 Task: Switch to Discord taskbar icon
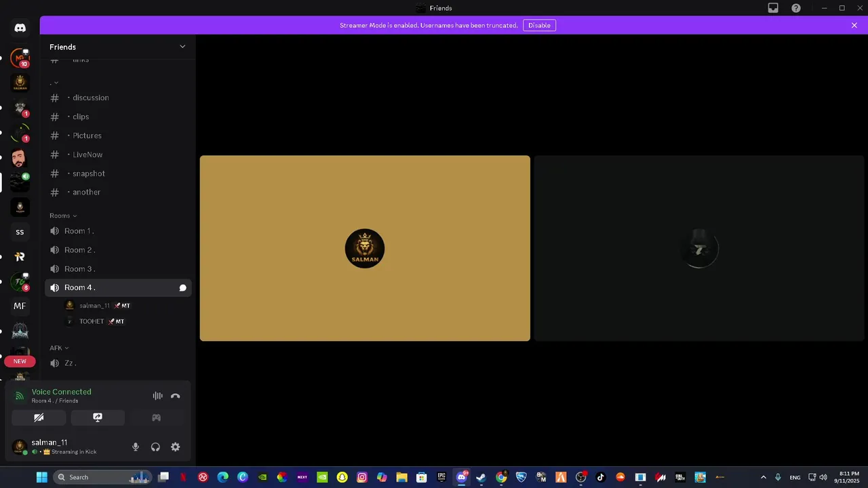[x=462, y=477]
